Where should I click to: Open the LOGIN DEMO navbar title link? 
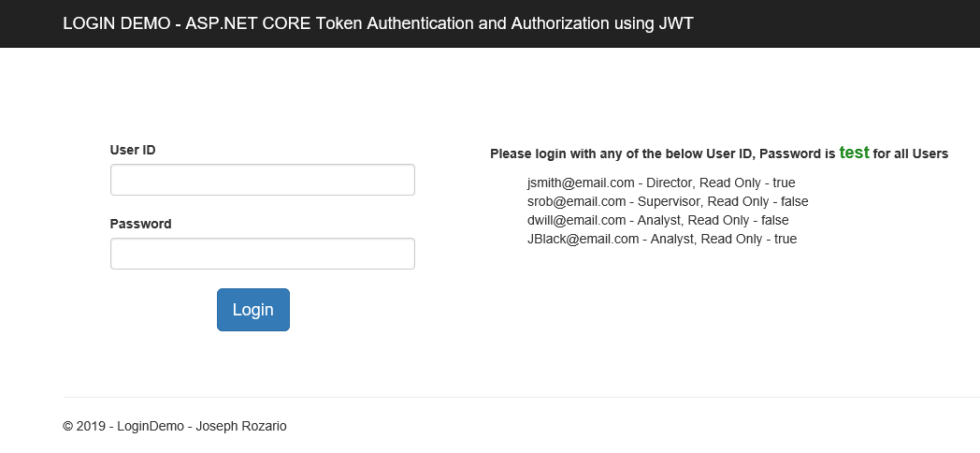click(x=378, y=23)
